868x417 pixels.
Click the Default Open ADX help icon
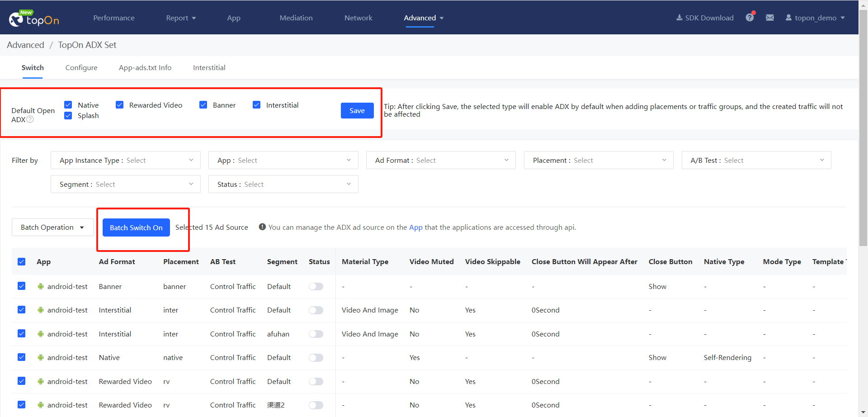click(30, 119)
